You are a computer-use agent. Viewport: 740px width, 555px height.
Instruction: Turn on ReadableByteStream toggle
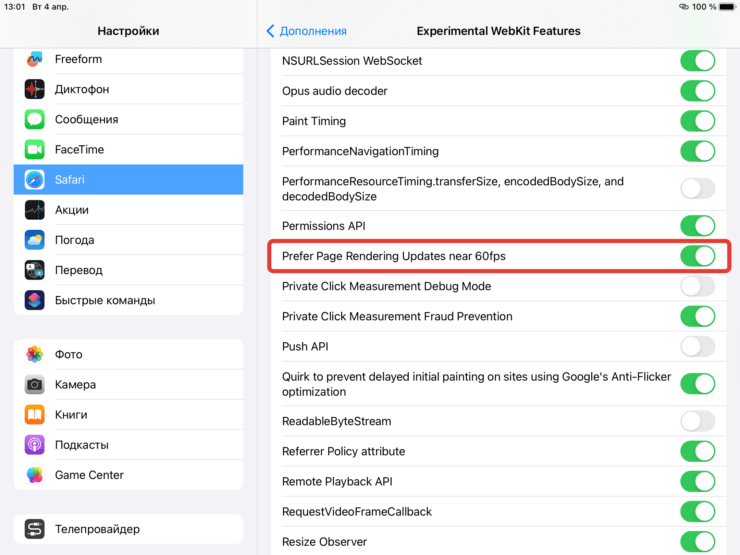click(697, 421)
